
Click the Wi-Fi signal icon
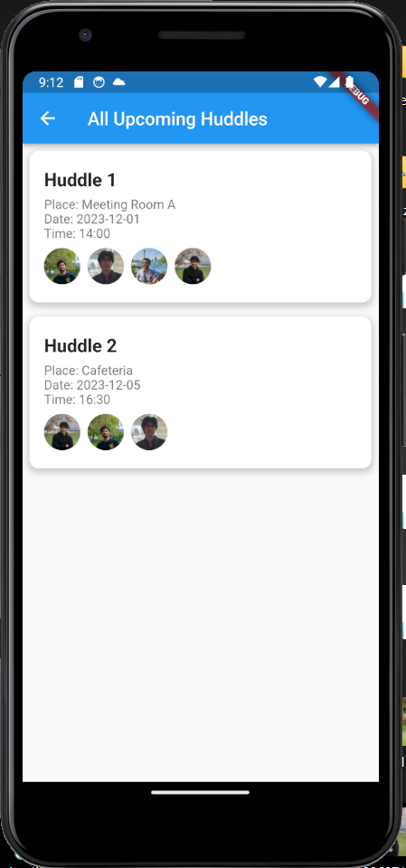pos(319,82)
